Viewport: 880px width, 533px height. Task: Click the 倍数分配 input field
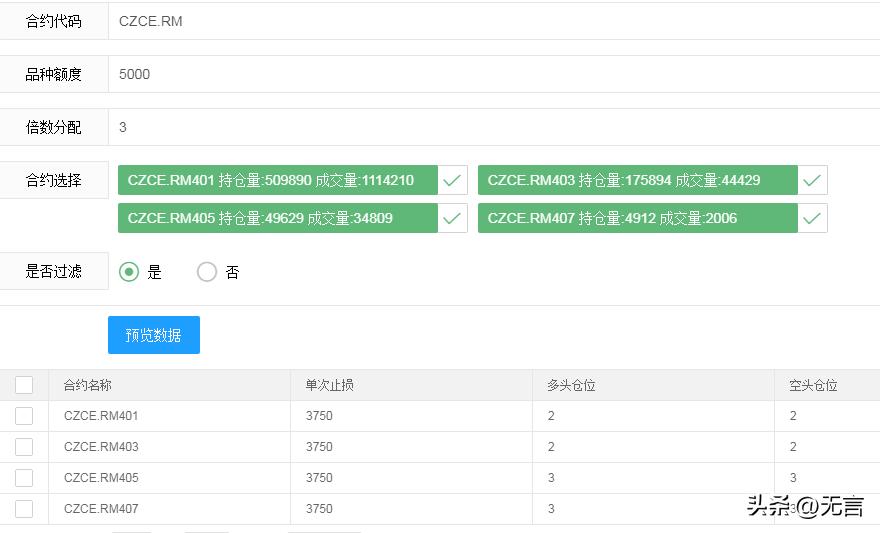pos(490,127)
